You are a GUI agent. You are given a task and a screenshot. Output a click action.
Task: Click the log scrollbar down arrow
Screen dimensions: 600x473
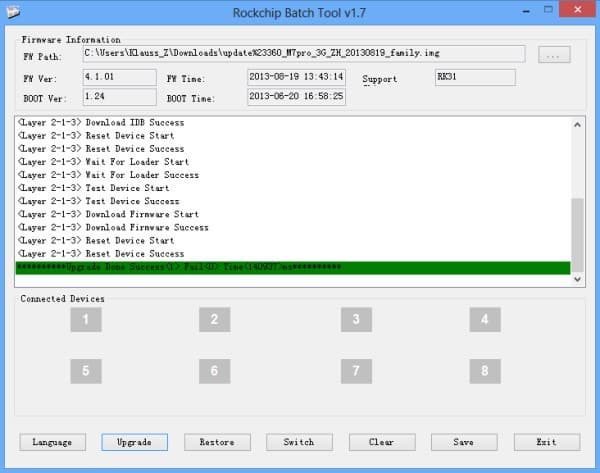pyautogui.click(x=577, y=279)
